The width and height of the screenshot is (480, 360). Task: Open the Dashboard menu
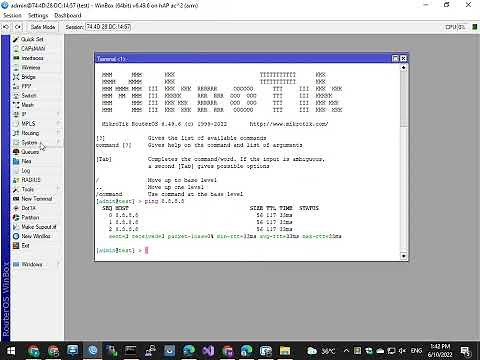(x=68, y=15)
